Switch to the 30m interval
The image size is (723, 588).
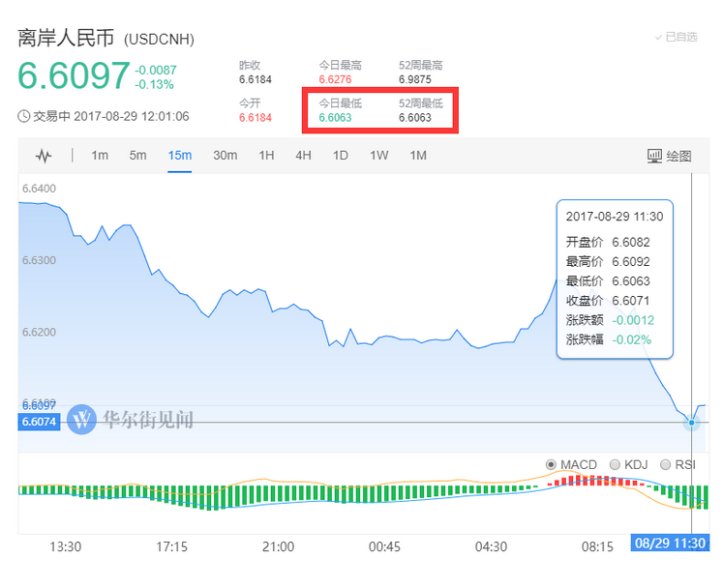[226, 156]
